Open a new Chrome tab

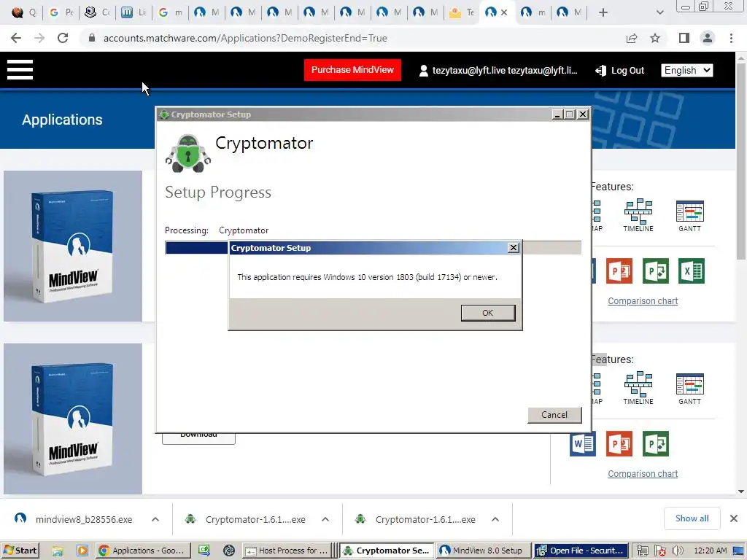[603, 12]
